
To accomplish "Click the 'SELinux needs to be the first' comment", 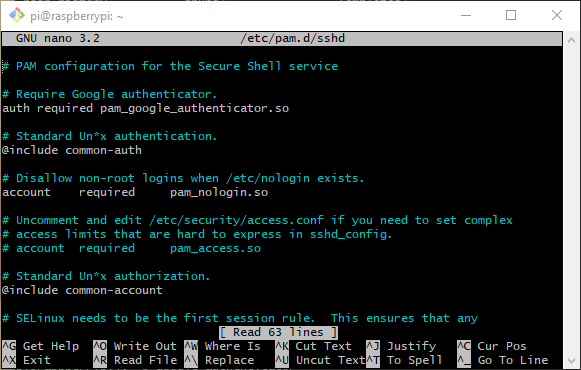I will (x=240, y=319).
